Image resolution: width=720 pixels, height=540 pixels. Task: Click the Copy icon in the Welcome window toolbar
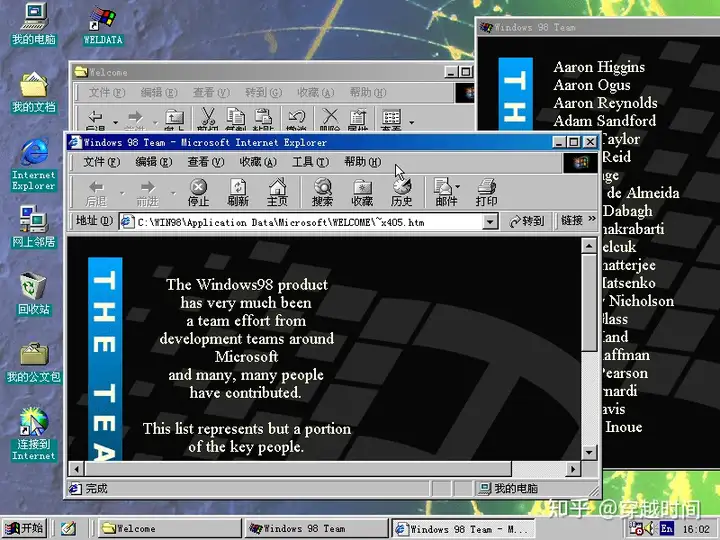point(236,119)
